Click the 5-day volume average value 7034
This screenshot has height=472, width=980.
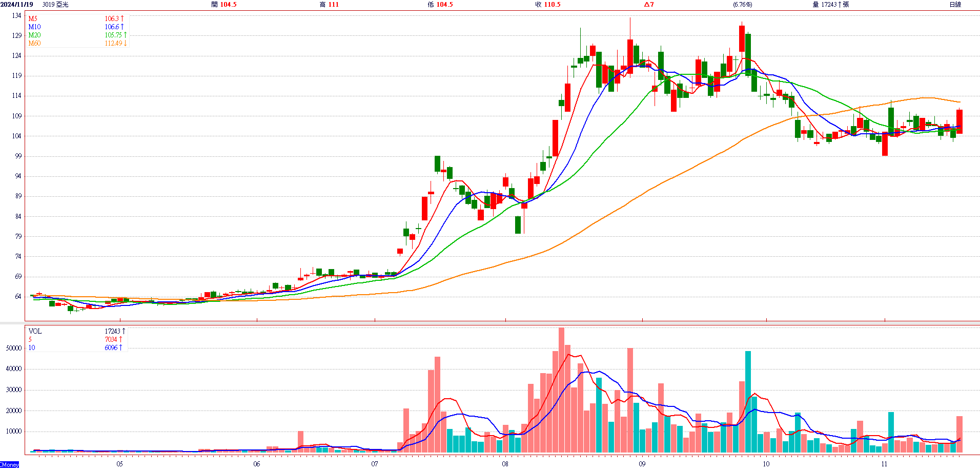111,339
